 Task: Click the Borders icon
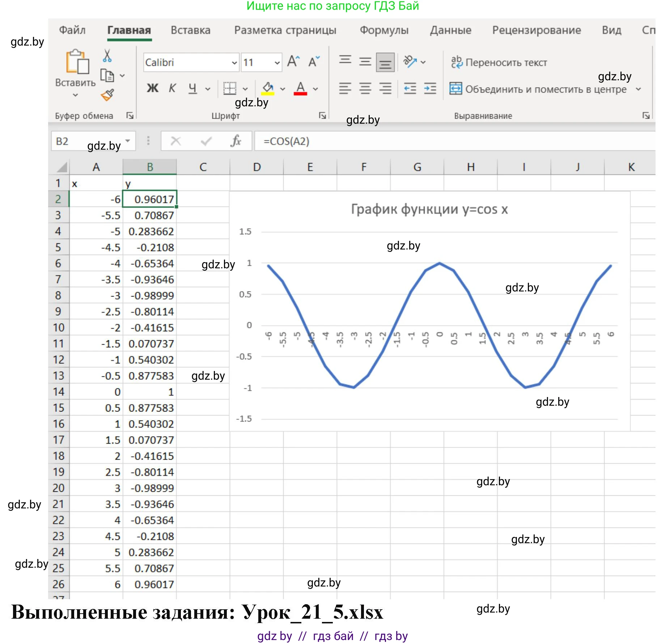pyautogui.click(x=230, y=89)
